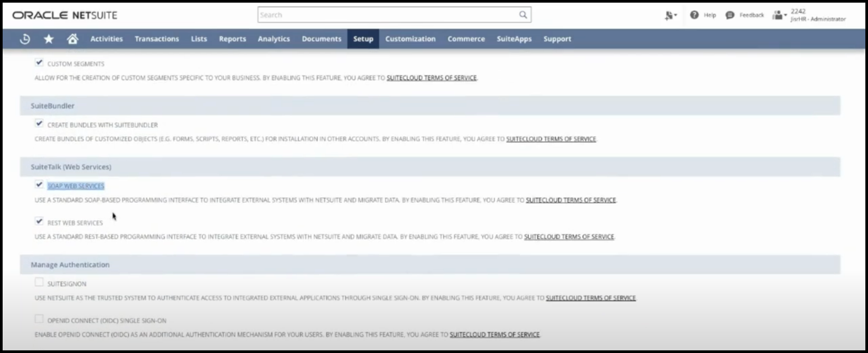Viewport: 868px width, 353px height.
Task: Open the create new dropdown icon
Action: [x=670, y=15]
